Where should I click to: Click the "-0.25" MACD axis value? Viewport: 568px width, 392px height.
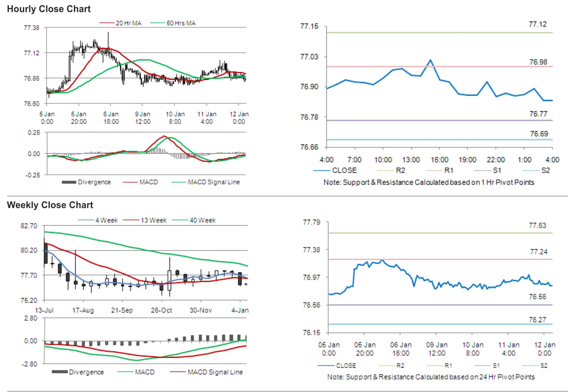pyautogui.click(x=33, y=175)
